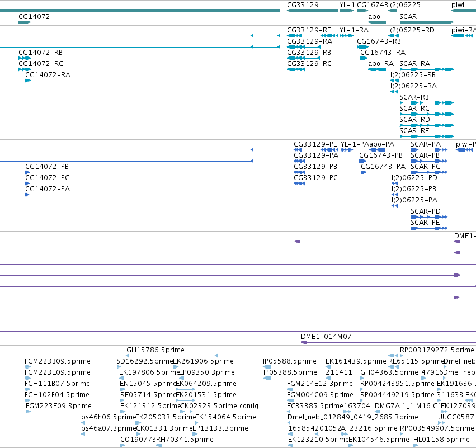Click the SCAR-RA transcript label
Image resolution: width=476 pixels, height=448 pixels.
pos(414,64)
